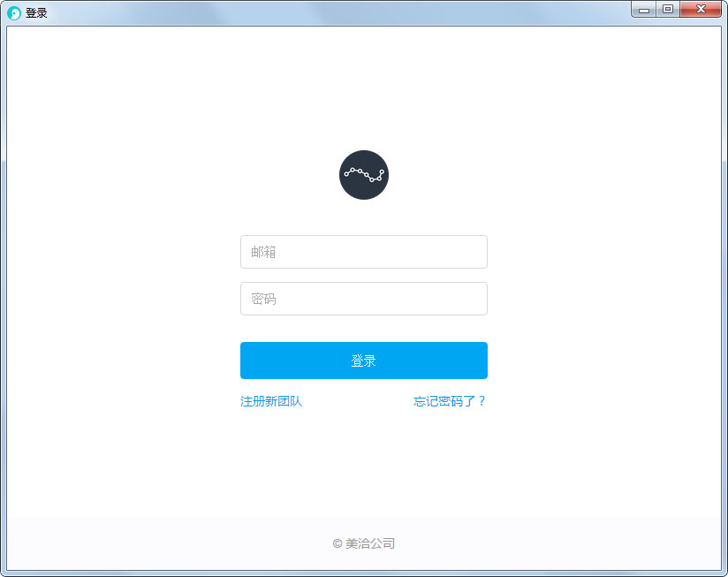Screen dimensions: 728x577
Task: Focus the 密码 password field
Action: pos(364,299)
